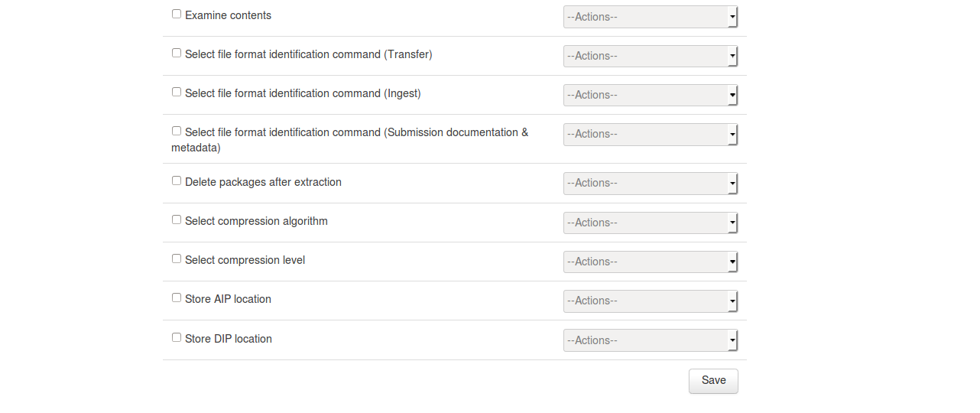Screen dimensions: 980x413
Task: Click the Save button
Action: pos(713,381)
